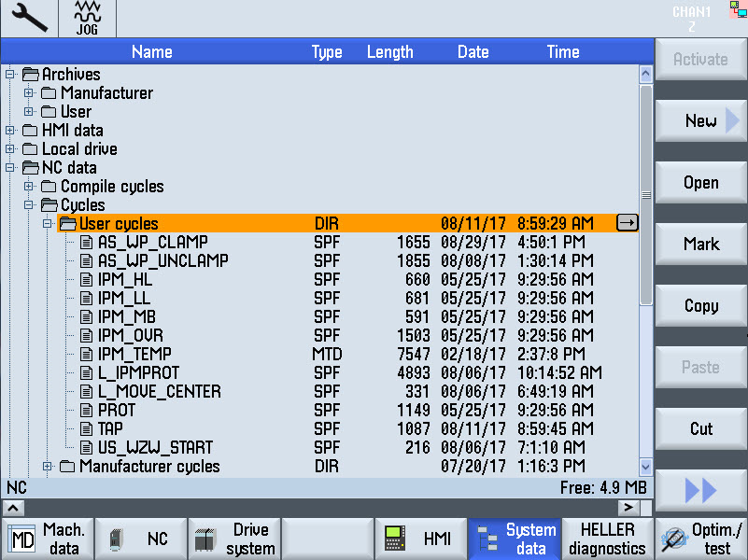
Task: Select the JOG mode icon
Action: tap(86, 19)
